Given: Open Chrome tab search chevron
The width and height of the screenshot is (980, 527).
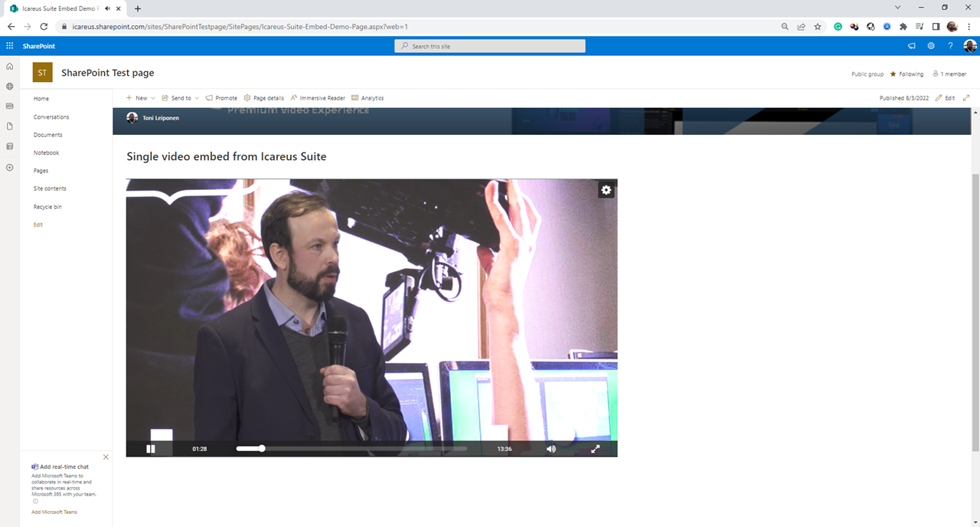Looking at the screenshot, I should point(897,8).
